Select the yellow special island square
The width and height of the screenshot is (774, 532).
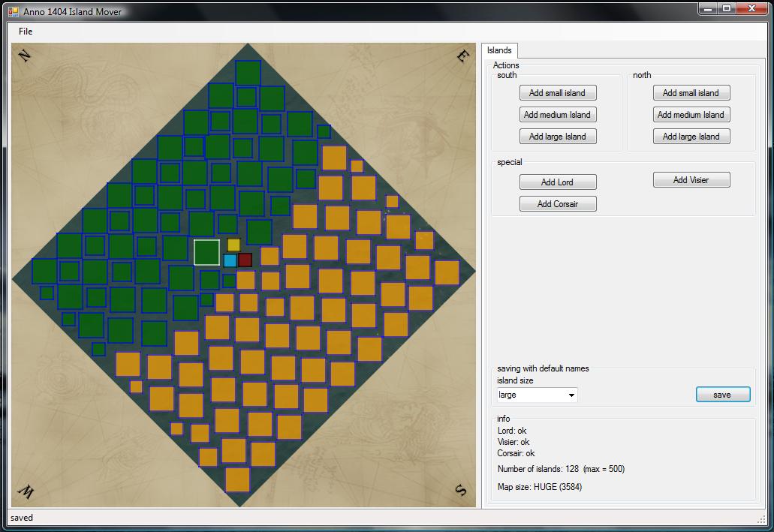(233, 245)
